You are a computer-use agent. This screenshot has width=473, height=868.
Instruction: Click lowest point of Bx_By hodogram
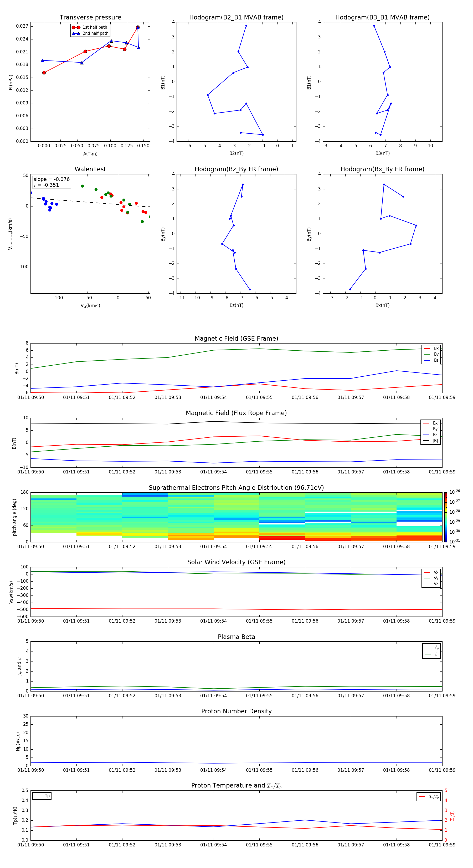(x=350, y=289)
